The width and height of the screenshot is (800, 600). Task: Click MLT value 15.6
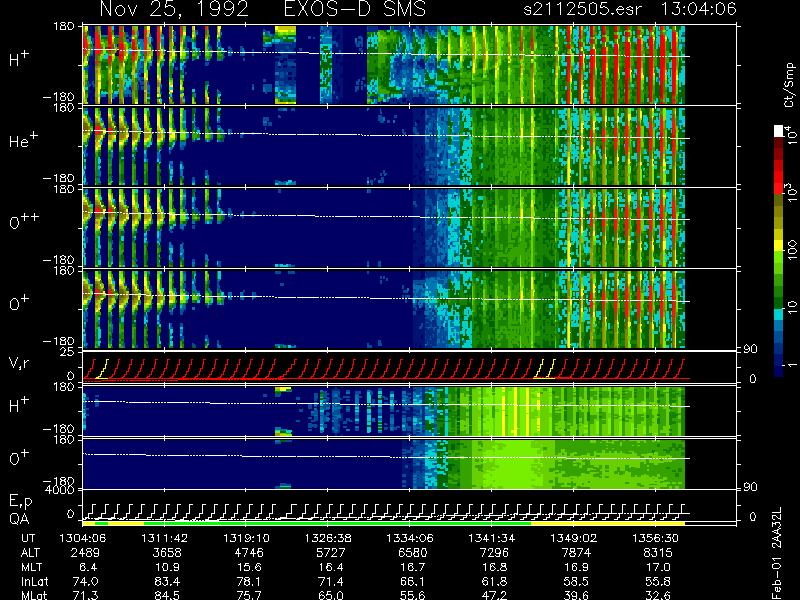pyautogui.click(x=249, y=567)
